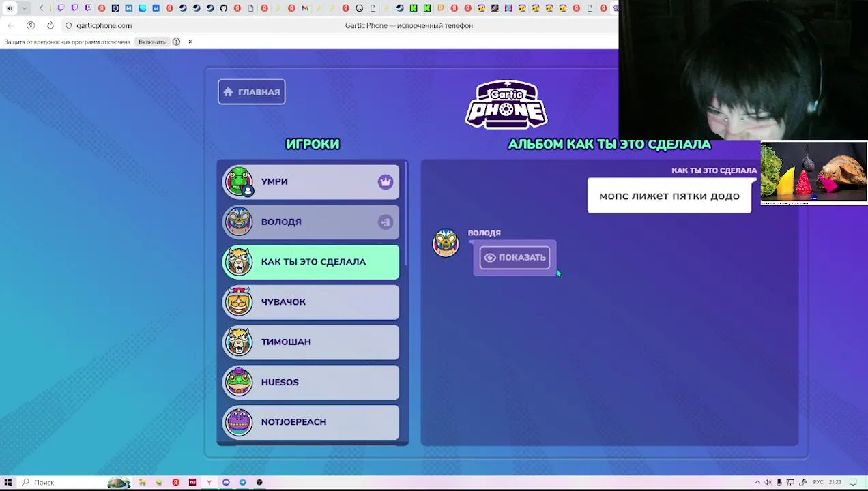
Task: Click Включить to enable protection
Action: point(151,42)
